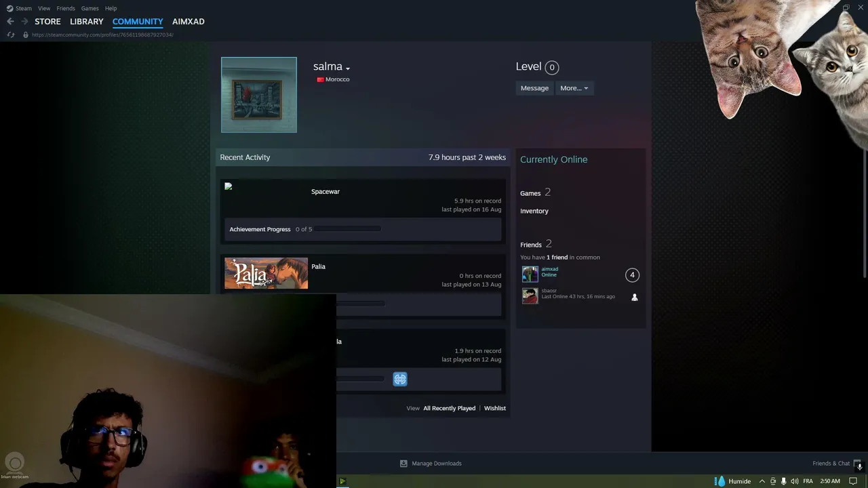This screenshot has width=868, height=488.
Task: Click the '7.9 hours past 2 weeks' text
Action: (x=467, y=157)
